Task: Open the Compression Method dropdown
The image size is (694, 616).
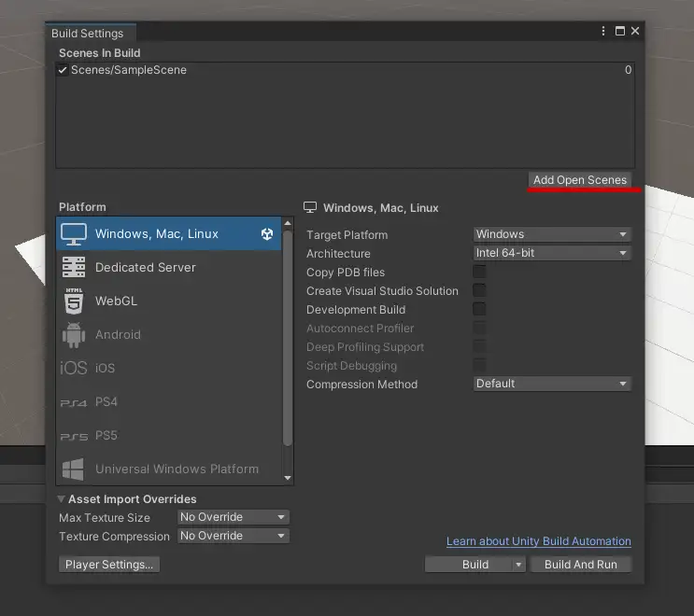Action: pyautogui.click(x=552, y=384)
